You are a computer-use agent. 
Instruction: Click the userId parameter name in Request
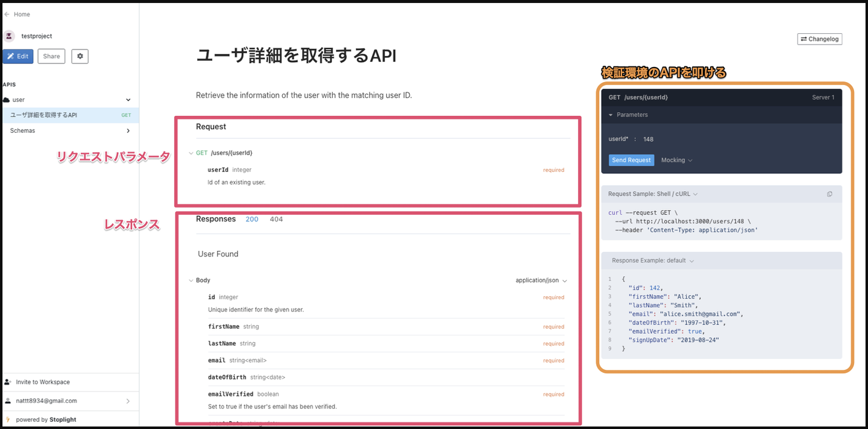[x=218, y=170]
